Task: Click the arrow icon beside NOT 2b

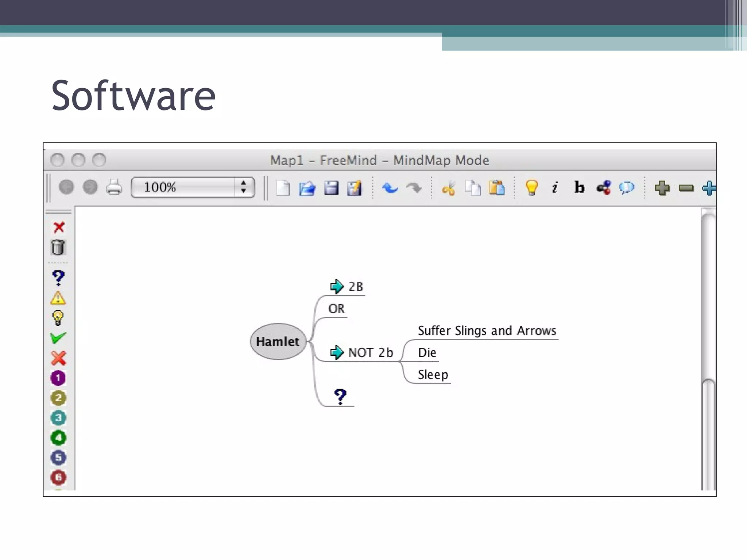Action: [x=337, y=352]
